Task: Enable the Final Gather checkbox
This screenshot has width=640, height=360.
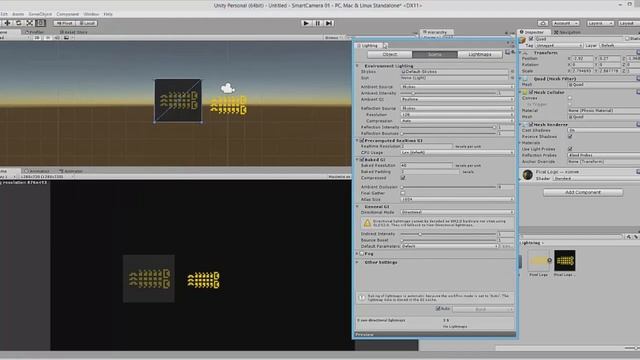Action: coord(403,193)
